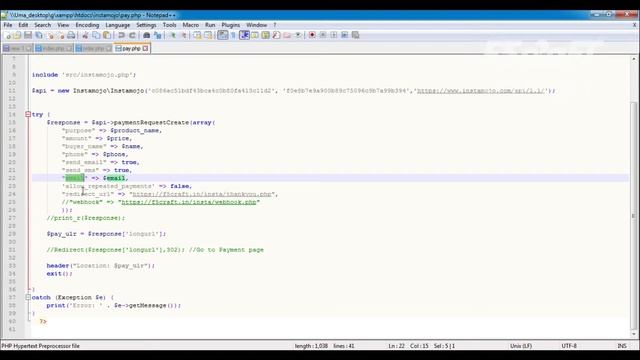Screen dimensions: 640x360
Task: Redo the edit via toolbar arrow
Action: pos(132,36)
